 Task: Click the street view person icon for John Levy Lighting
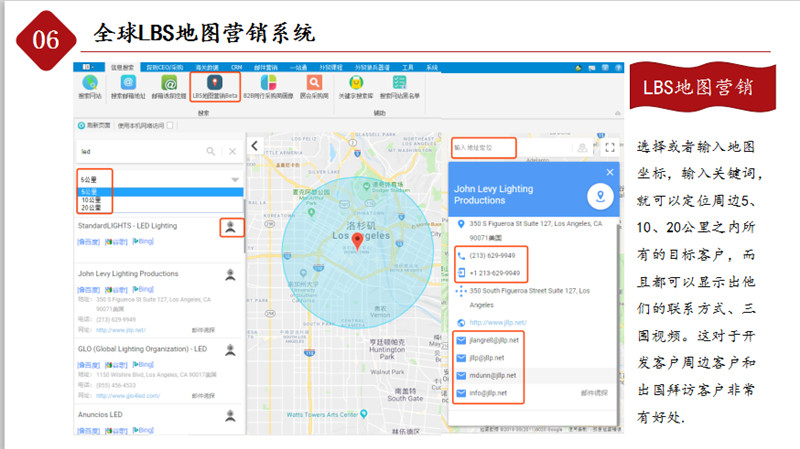[x=231, y=275]
